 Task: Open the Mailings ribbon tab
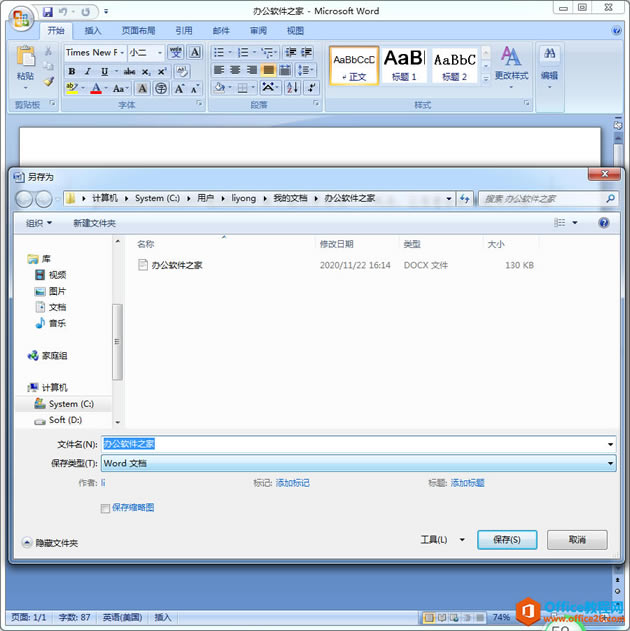click(221, 31)
